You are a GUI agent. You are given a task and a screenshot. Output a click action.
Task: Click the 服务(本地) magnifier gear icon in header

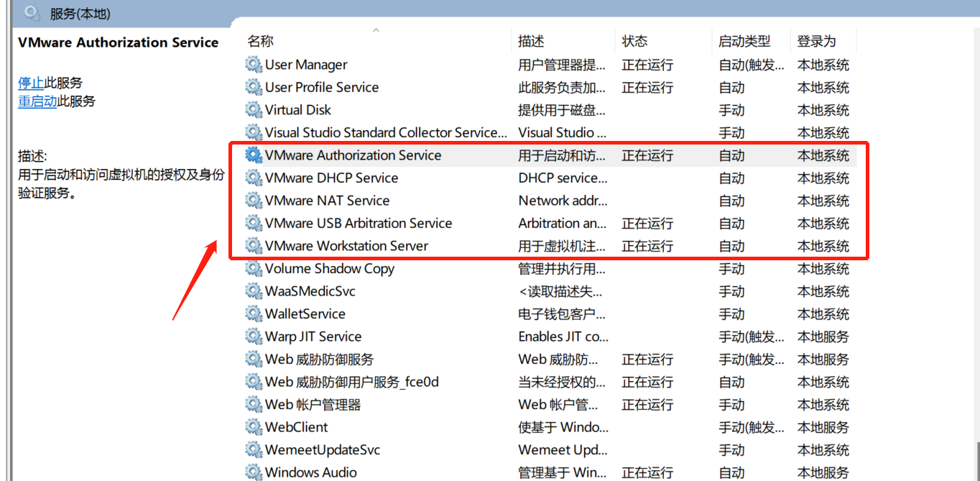point(32,13)
